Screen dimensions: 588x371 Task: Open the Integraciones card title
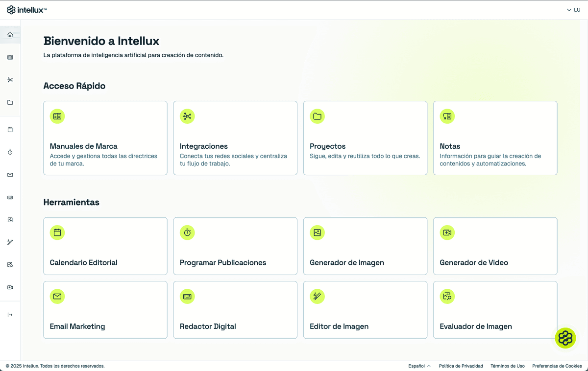[x=204, y=146]
